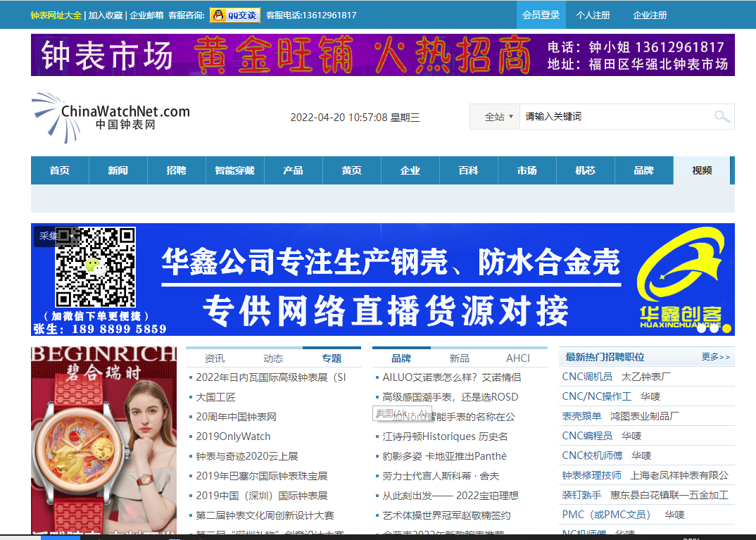This screenshot has height=540, width=756.
Task: Go to the 品牌 nav section
Action: pos(643,170)
